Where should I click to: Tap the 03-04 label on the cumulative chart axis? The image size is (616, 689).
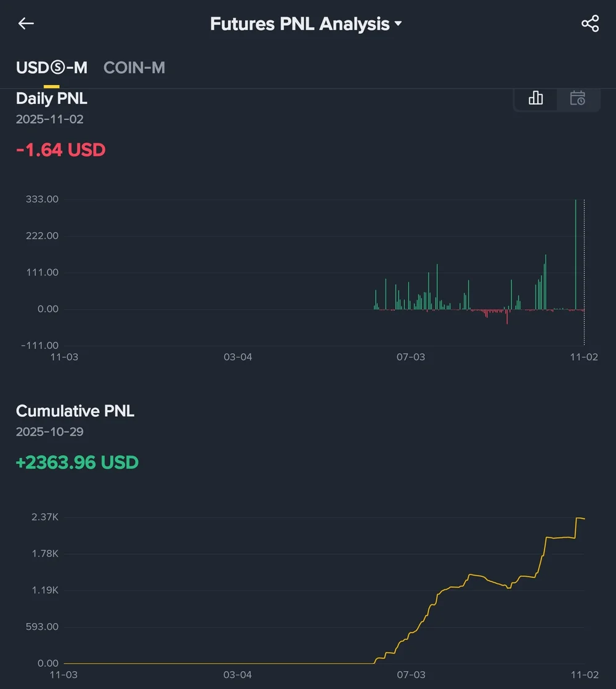pyautogui.click(x=238, y=675)
